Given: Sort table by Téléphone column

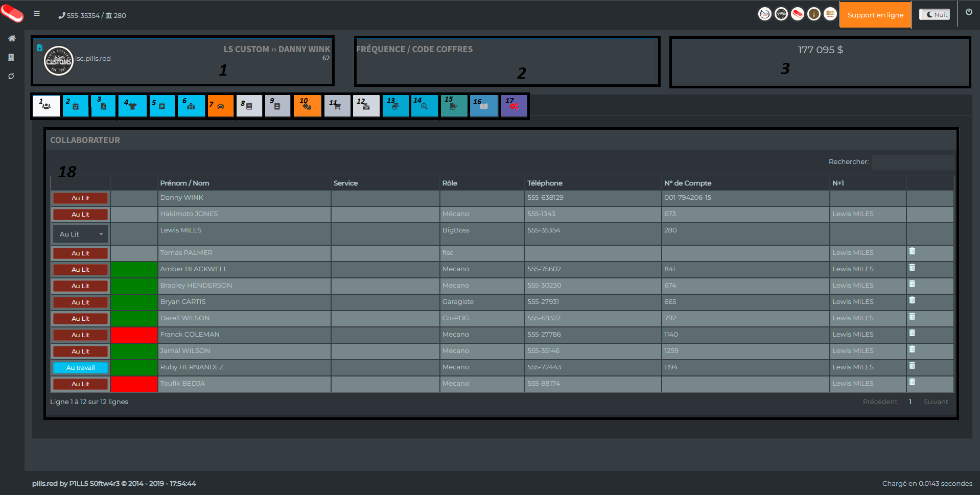Looking at the screenshot, I should (x=593, y=183).
